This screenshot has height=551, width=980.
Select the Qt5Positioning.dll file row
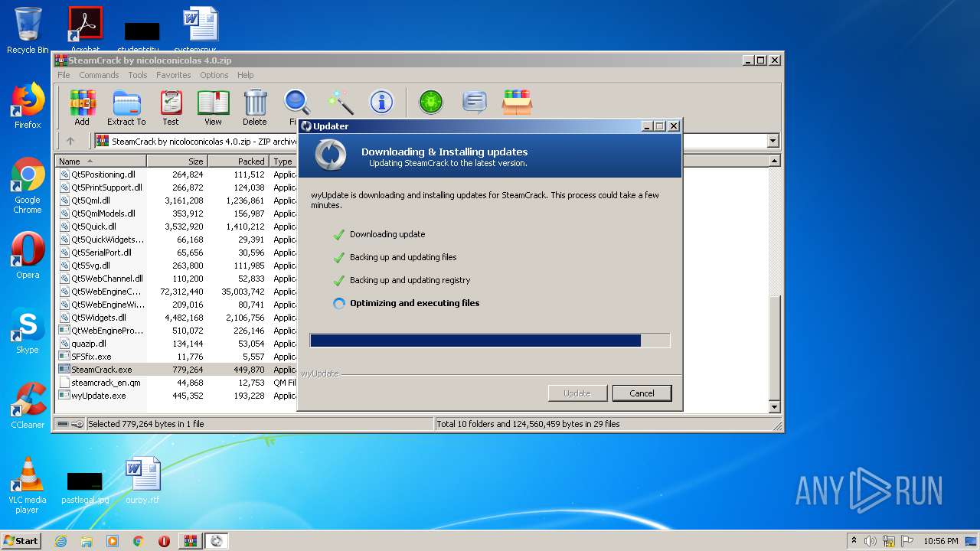177,174
